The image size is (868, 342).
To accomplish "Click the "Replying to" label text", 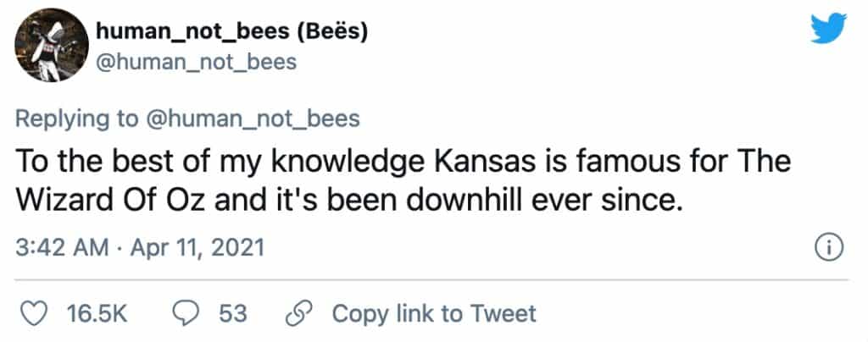I will point(76,118).
